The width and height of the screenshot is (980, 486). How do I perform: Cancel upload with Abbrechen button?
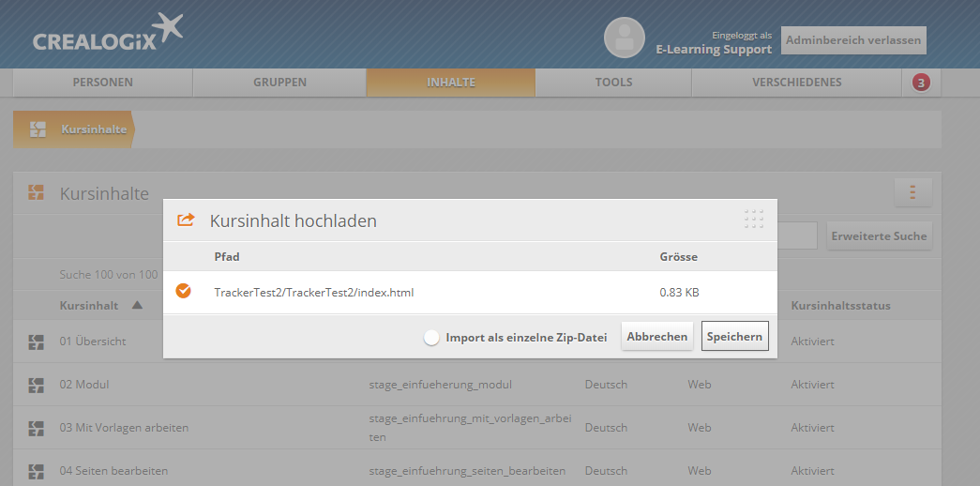(x=656, y=337)
